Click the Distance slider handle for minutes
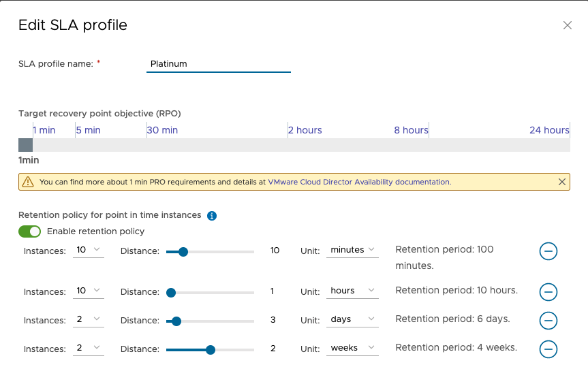The width and height of the screenshot is (588, 369). (183, 252)
